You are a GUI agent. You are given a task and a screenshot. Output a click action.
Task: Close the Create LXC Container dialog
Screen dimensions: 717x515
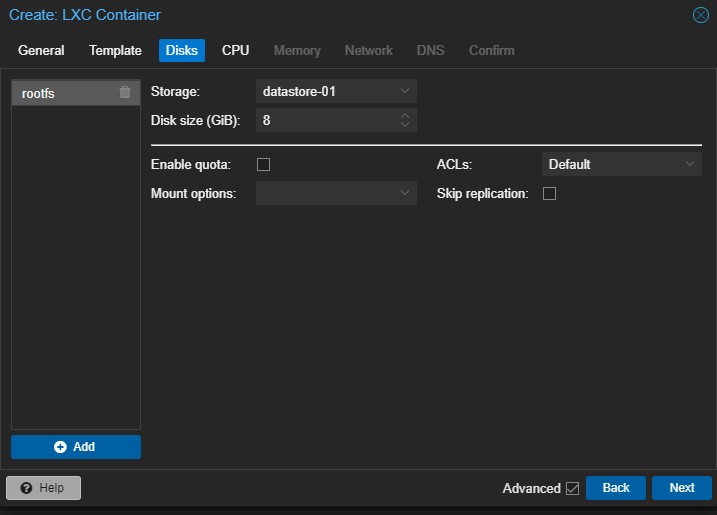[x=701, y=15]
